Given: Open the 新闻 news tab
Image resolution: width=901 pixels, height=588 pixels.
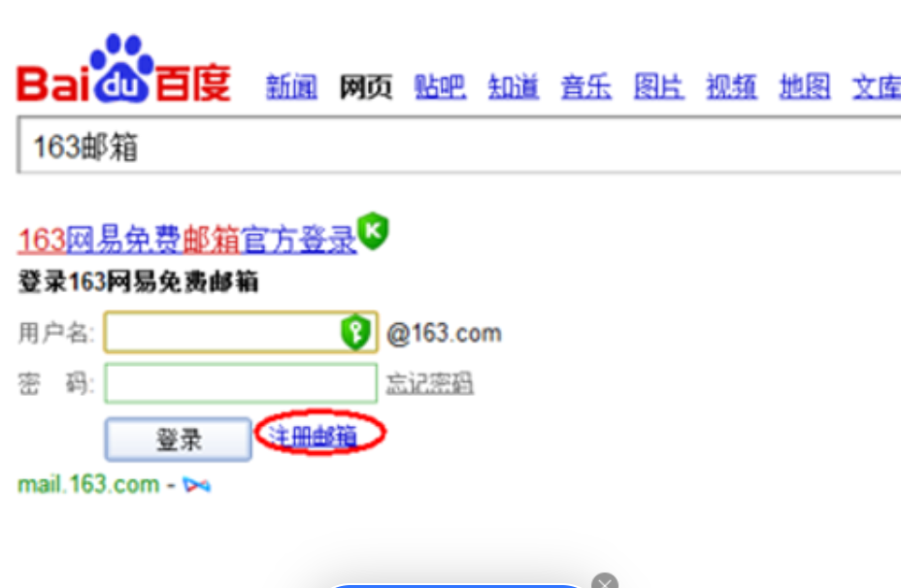Looking at the screenshot, I should point(291,87).
